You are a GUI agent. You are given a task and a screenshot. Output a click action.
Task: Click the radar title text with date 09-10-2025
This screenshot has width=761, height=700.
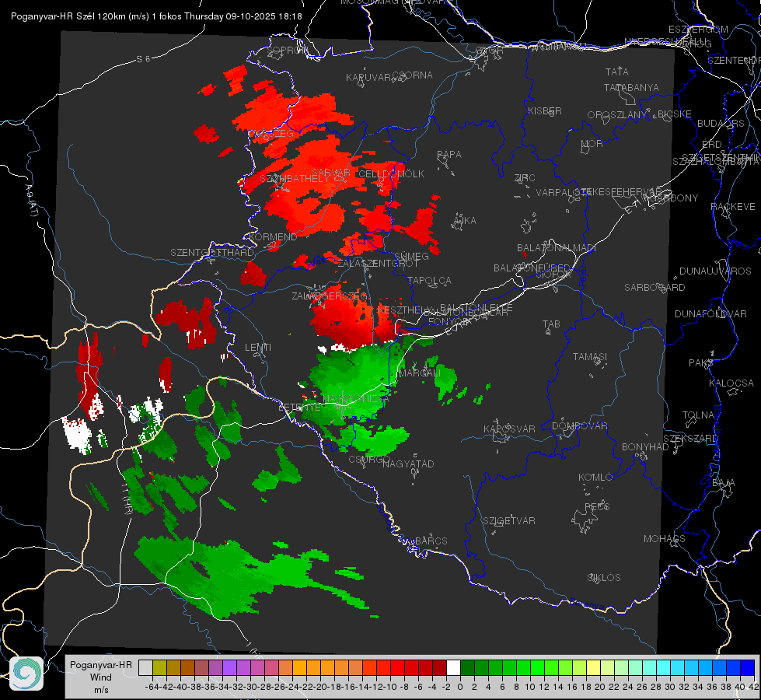pos(156,16)
